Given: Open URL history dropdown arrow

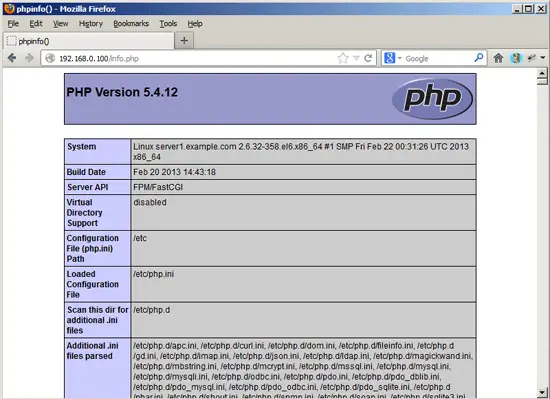Looking at the screenshot, I should [356, 58].
